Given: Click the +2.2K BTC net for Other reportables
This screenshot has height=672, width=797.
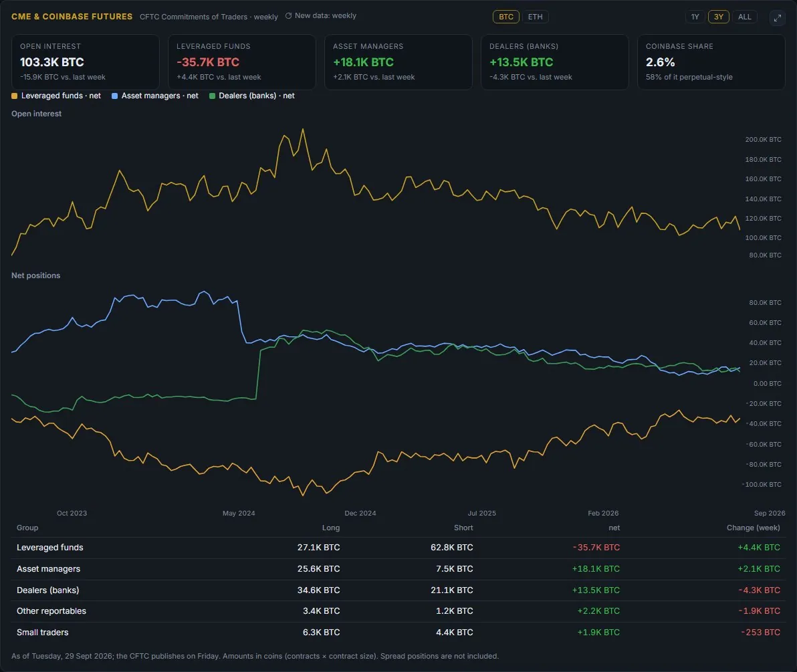Looking at the screenshot, I should pyautogui.click(x=598, y=611).
